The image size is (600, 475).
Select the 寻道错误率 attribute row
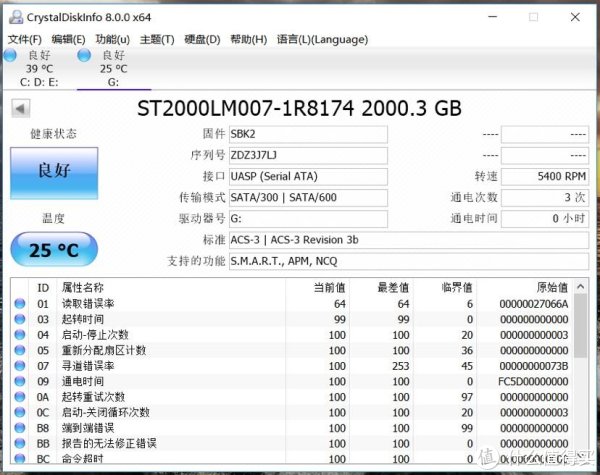tap(292, 366)
